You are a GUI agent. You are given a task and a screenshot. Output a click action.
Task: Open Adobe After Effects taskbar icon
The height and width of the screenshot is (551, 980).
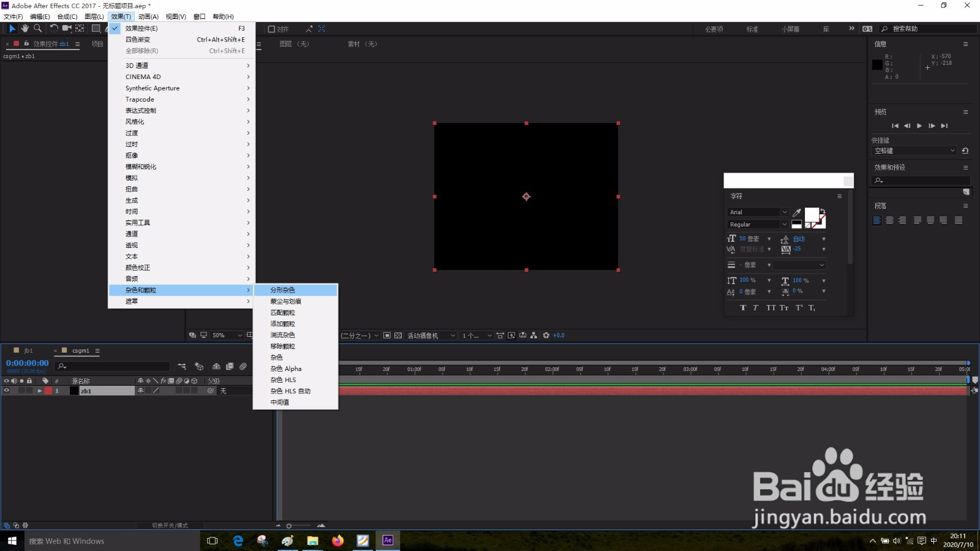click(388, 541)
